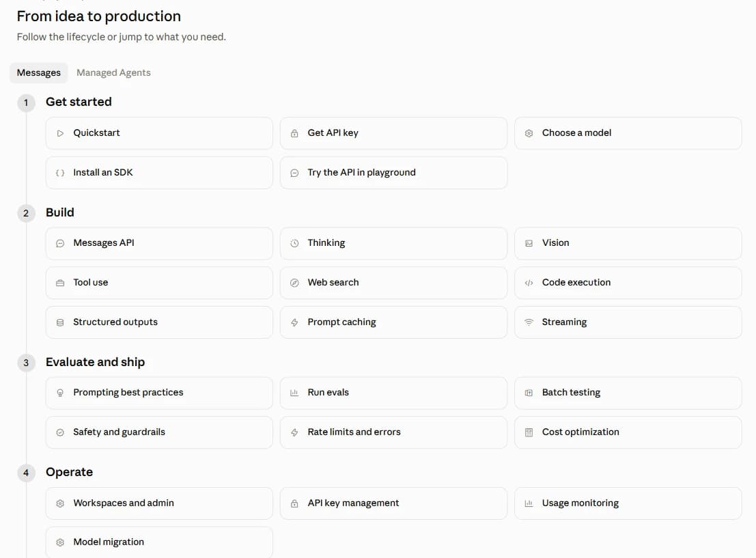Open the Get API key card

point(393,133)
